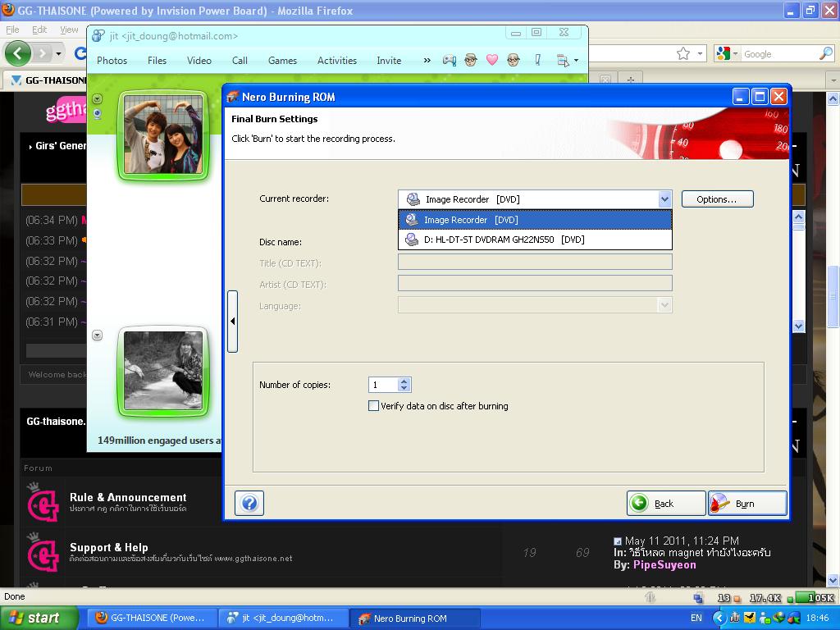Click the EN language indicator in taskbar
This screenshot has height=630, width=840.
[x=696, y=619]
